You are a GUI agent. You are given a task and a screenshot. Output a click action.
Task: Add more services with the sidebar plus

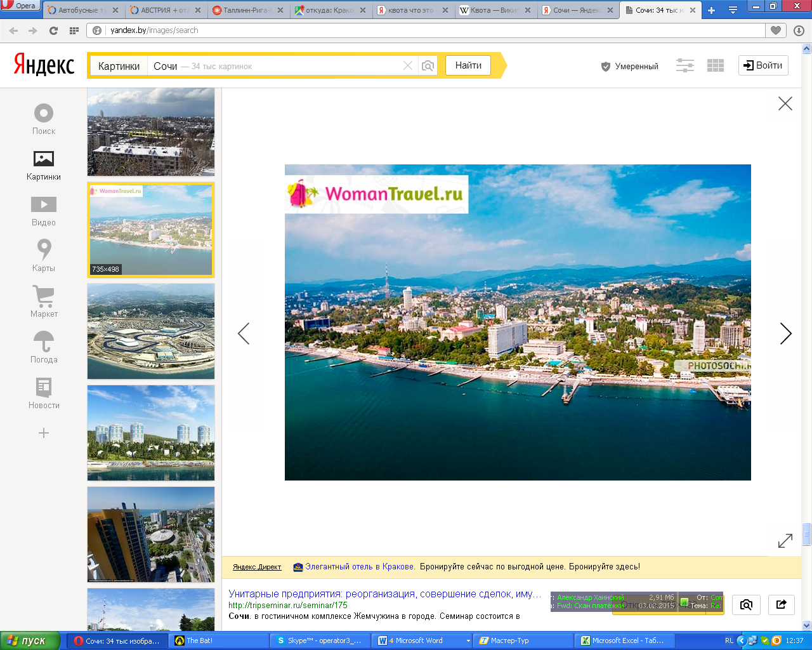(x=44, y=433)
